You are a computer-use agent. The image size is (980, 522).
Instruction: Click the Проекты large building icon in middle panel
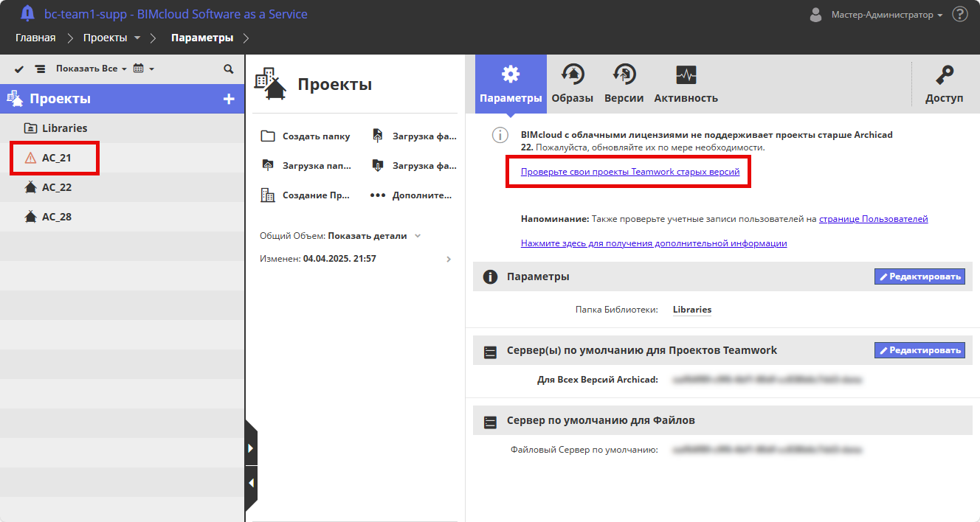coord(270,84)
